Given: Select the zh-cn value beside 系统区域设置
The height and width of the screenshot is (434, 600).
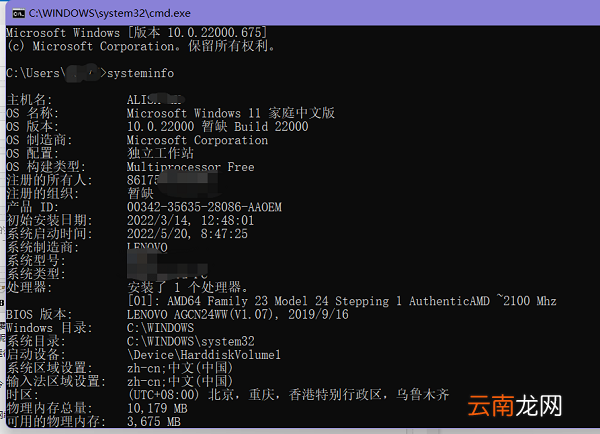Looking at the screenshot, I should point(180,368).
